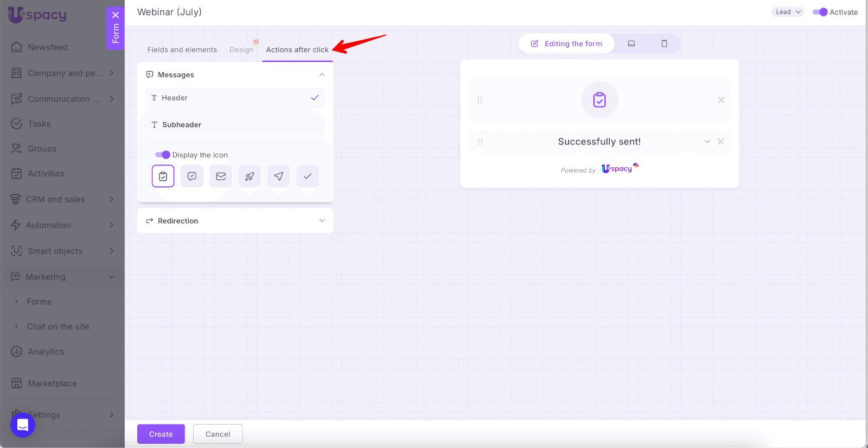
Task: Collapse the Messages section
Action: pos(322,74)
